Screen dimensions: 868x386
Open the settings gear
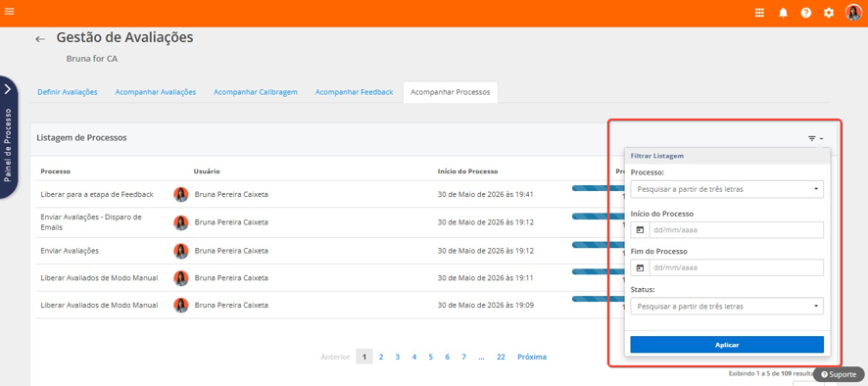(829, 13)
